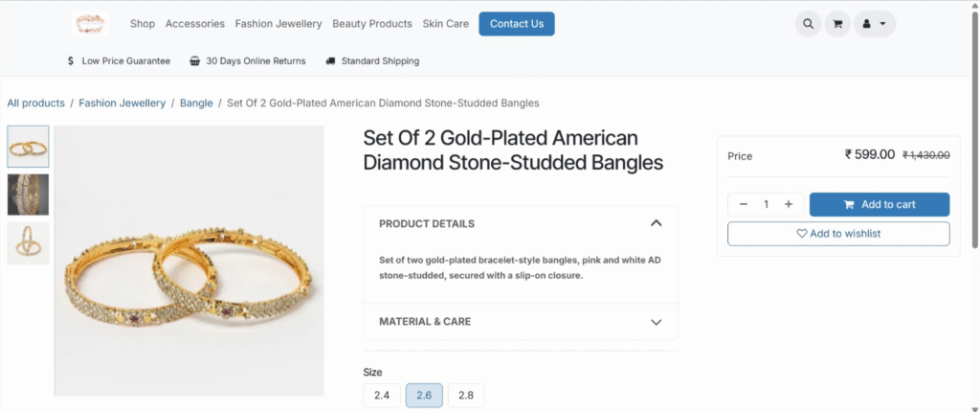Open the shopping cart icon in header

pyautogui.click(x=837, y=24)
